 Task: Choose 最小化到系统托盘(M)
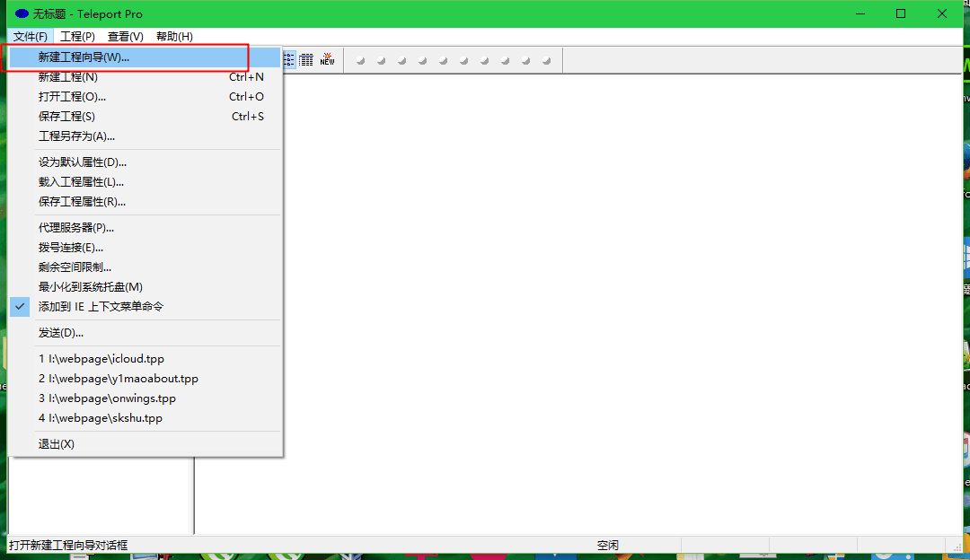[x=146, y=287]
